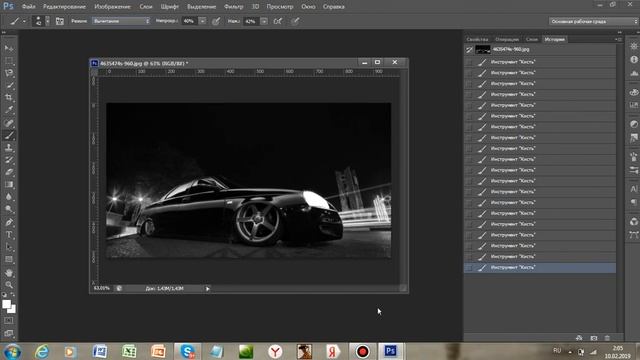This screenshot has height=360, width=640.
Task: Open the Файл menu
Action: pyautogui.click(x=28, y=7)
